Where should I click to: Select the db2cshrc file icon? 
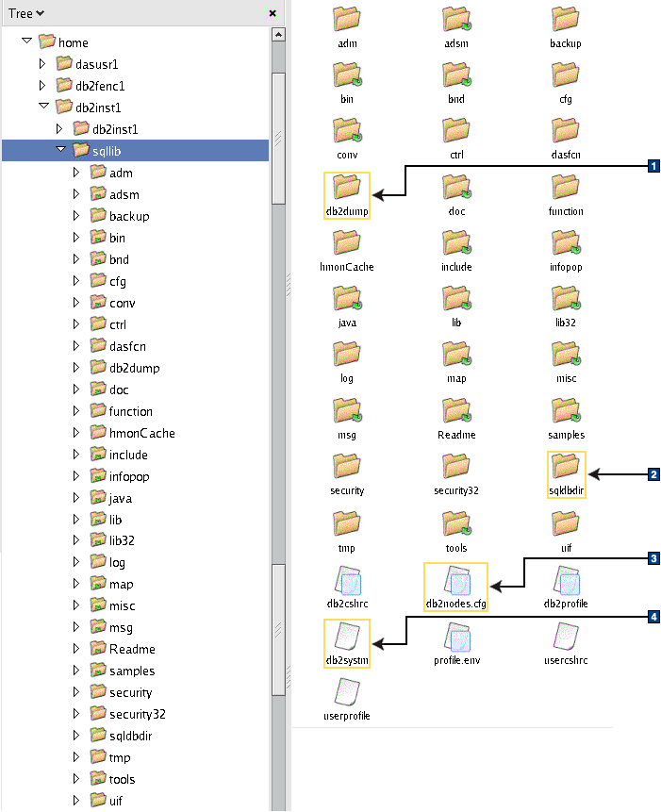(347, 579)
